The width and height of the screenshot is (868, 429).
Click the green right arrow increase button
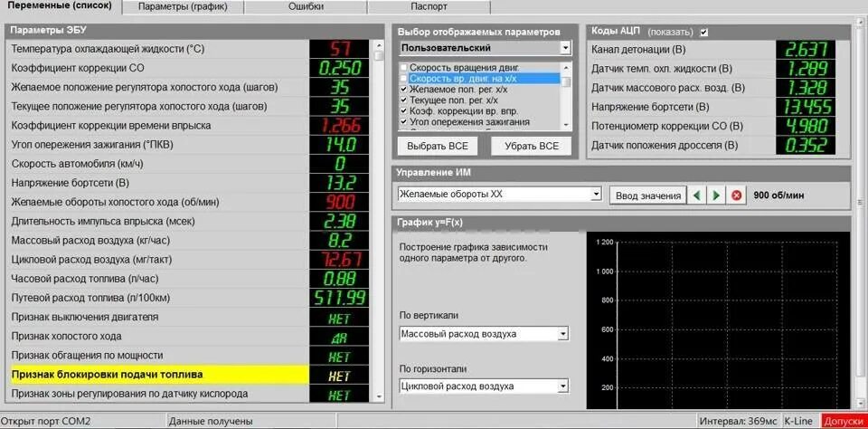click(716, 195)
